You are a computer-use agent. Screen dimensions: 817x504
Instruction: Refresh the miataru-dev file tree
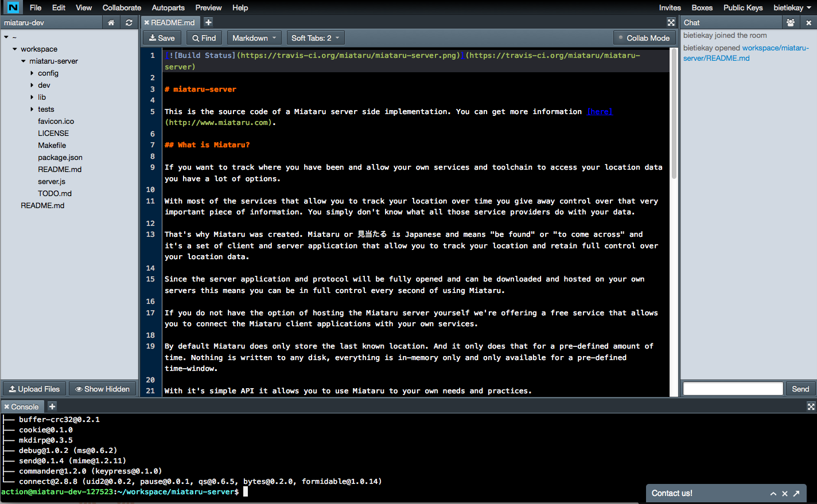129,22
